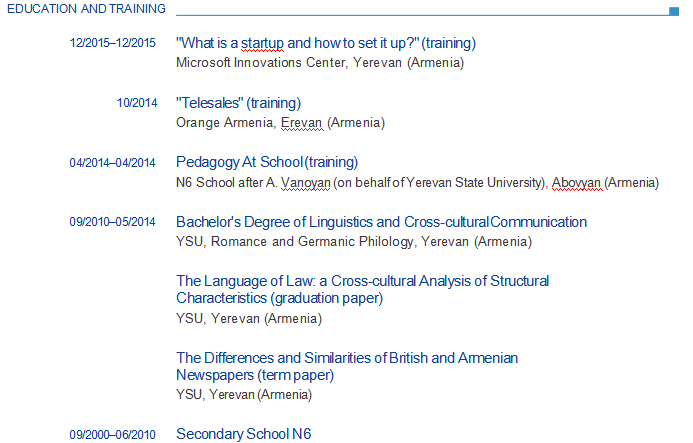This screenshot has height=443, width=693.
Task: Click the Pedagogy At School title
Action: point(267,162)
